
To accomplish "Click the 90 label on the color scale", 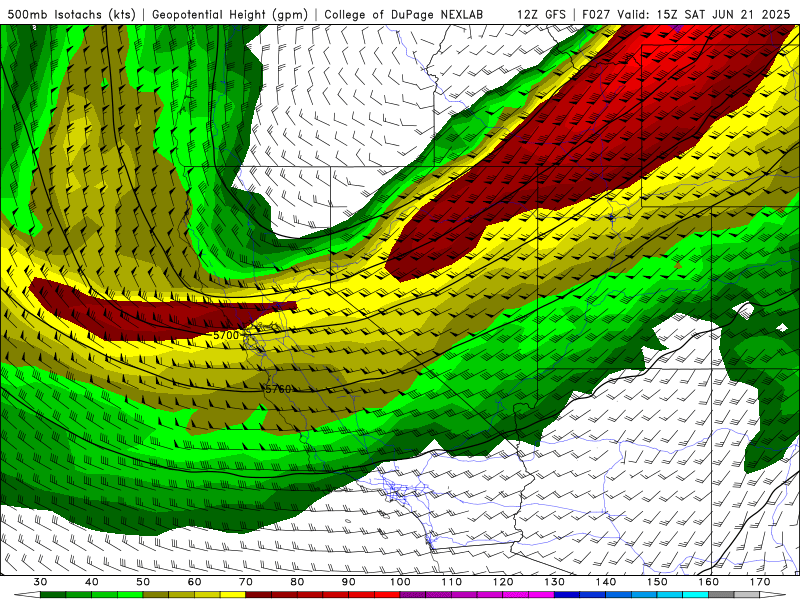I will click(x=348, y=582).
